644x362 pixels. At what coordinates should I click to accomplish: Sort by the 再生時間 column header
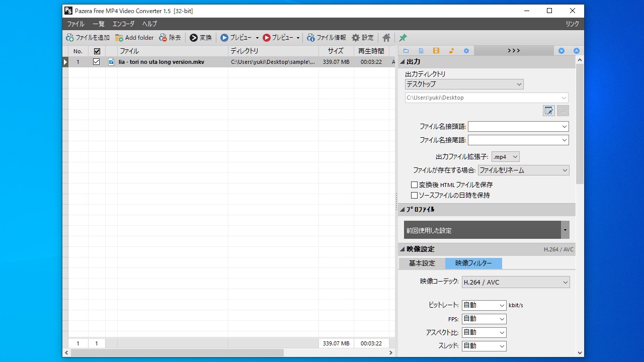click(371, 51)
